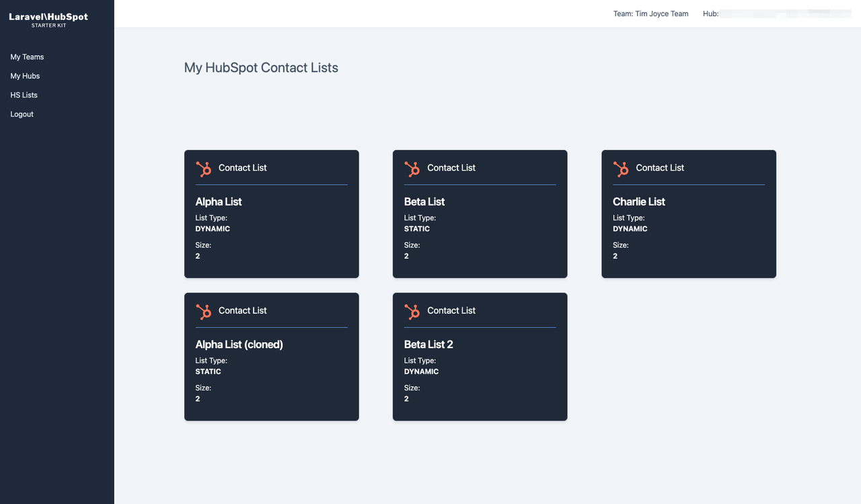861x504 pixels.
Task: Click DYNAMIC type on Alpha List card
Action: (x=213, y=228)
